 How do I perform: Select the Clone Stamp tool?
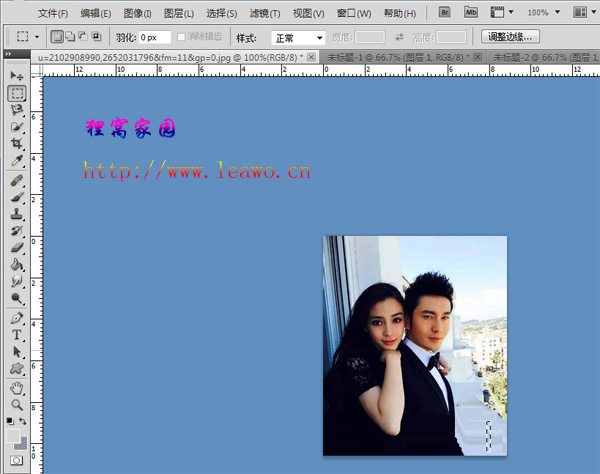coord(16,214)
